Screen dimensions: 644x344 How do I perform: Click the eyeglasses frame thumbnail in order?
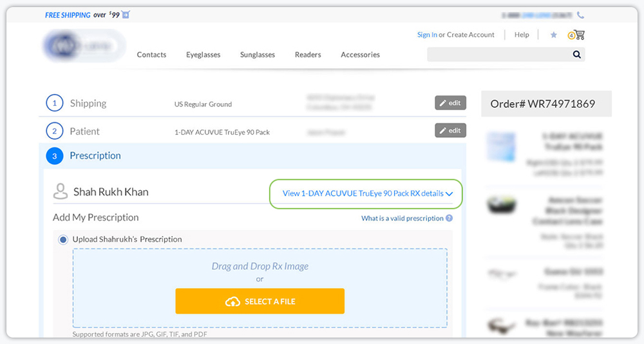click(x=502, y=273)
